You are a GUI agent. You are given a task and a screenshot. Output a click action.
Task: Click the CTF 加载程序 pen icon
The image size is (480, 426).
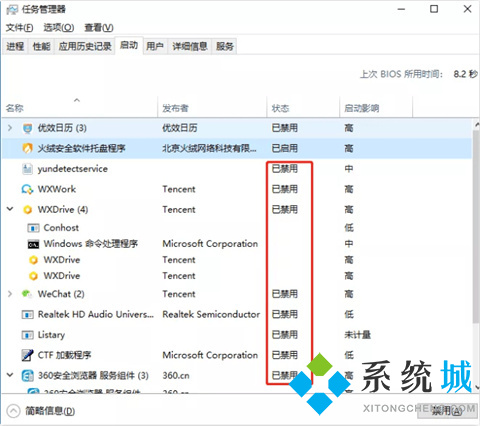pos(27,355)
